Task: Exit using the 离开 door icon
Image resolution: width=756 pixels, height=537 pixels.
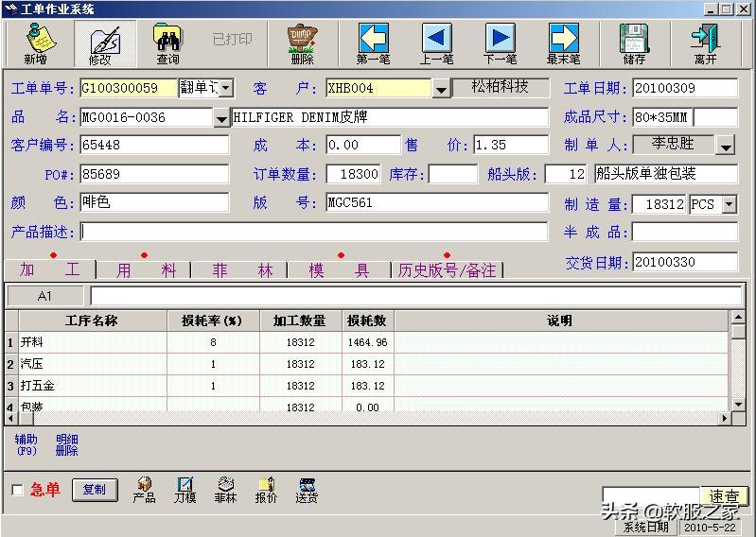Action: pyautogui.click(x=705, y=43)
